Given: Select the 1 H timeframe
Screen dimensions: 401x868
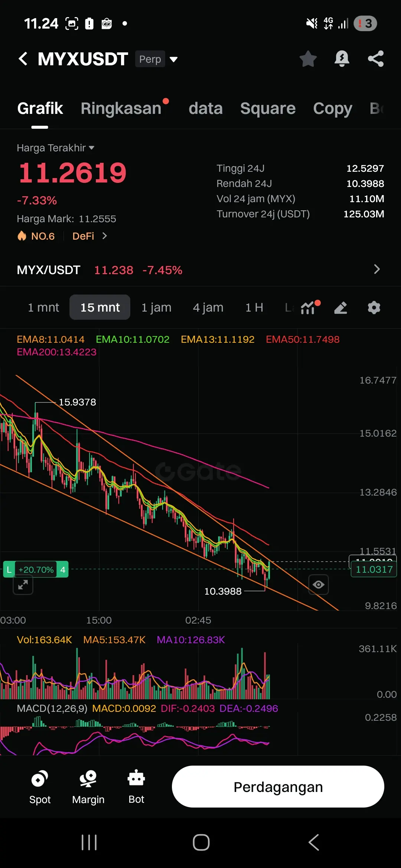Looking at the screenshot, I should [x=254, y=307].
